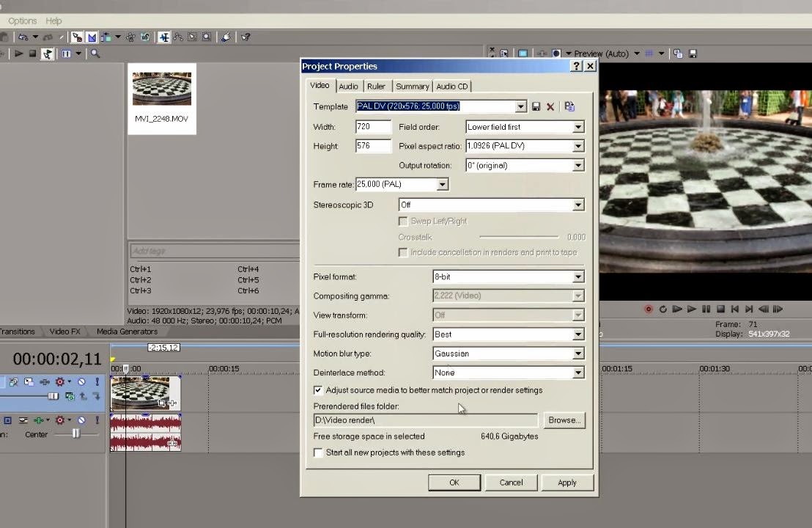
Task: Enable Start all new projects with these settings
Action: tap(318, 453)
